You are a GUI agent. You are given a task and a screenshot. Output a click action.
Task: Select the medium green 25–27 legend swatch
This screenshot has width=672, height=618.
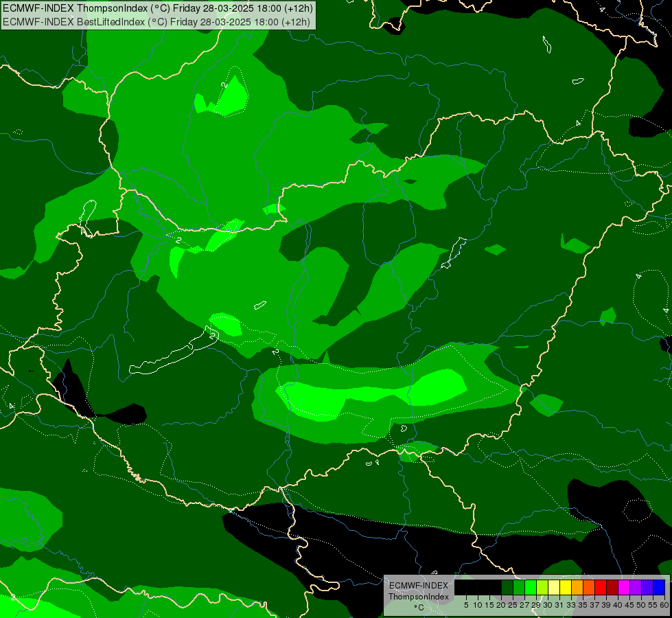(519, 587)
